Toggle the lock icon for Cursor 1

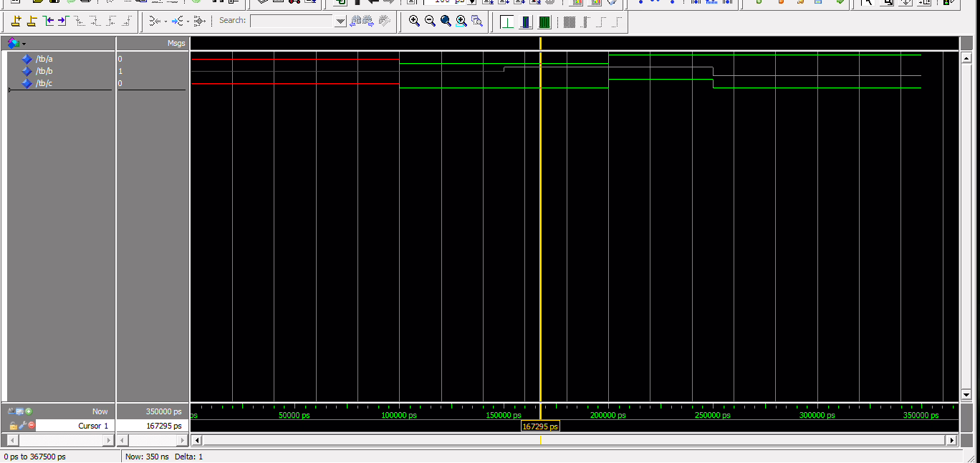13,426
